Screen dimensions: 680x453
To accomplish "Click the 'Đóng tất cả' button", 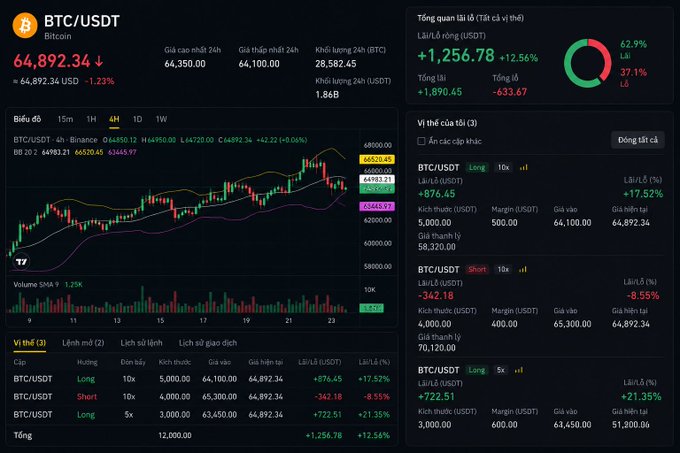I will point(638,140).
